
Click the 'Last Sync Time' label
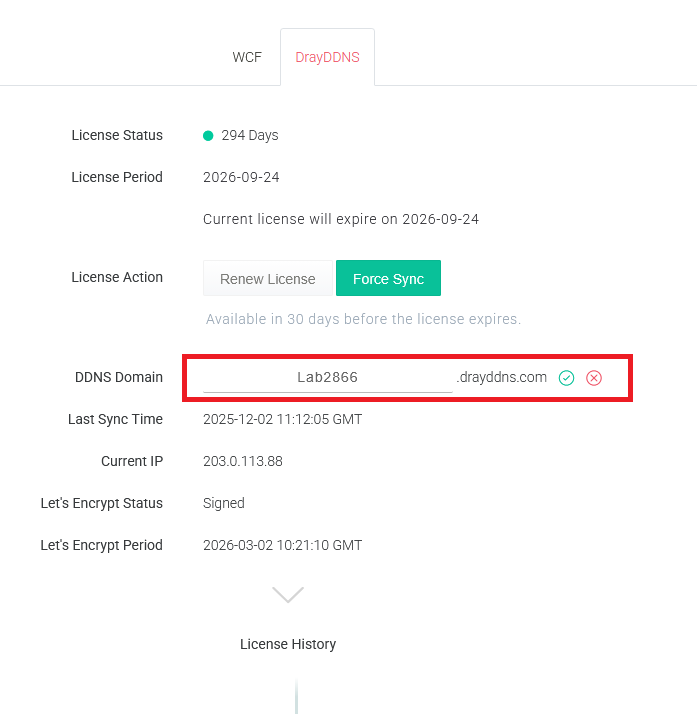click(x=116, y=419)
